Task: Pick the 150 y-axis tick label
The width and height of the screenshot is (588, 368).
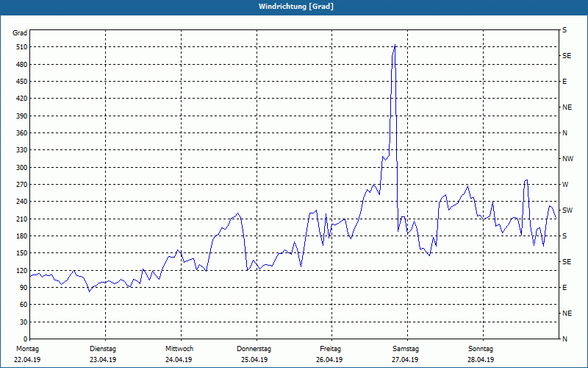Action: [x=21, y=253]
